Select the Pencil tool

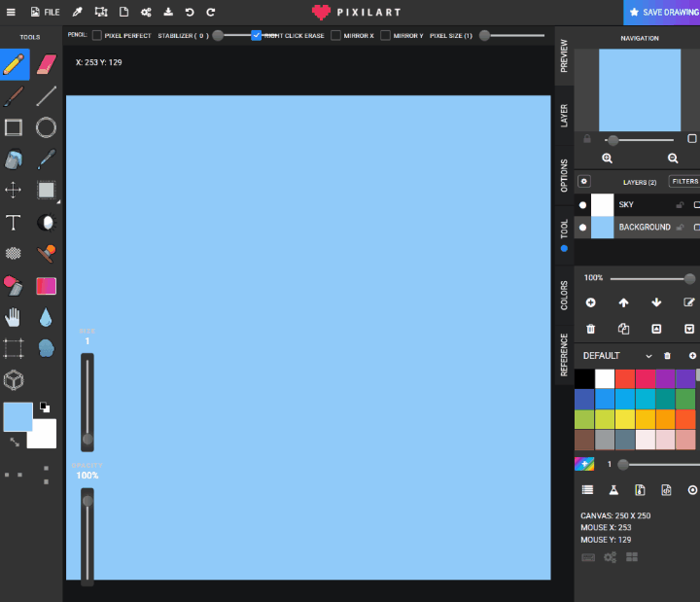[14, 64]
